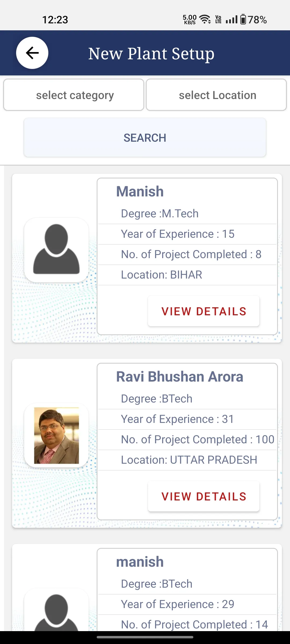This screenshot has height=644, width=290.
Task: Tap the lowercase manish name heading
Action: point(140,562)
